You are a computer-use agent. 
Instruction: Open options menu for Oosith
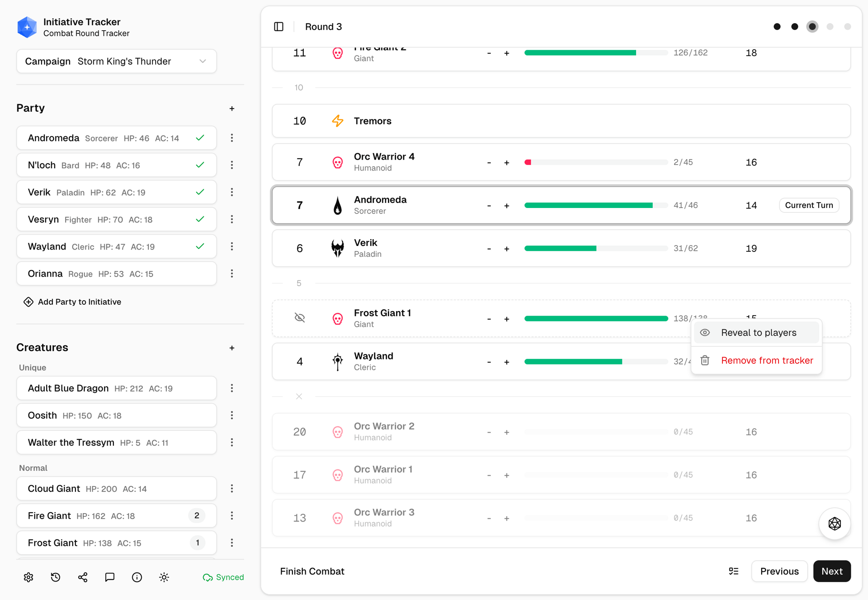(232, 415)
